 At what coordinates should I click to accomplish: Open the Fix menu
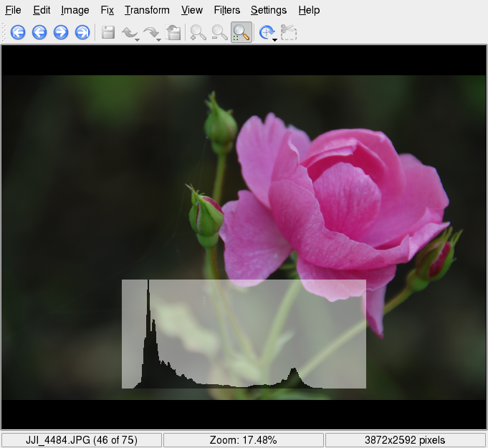[x=107, y=10]
